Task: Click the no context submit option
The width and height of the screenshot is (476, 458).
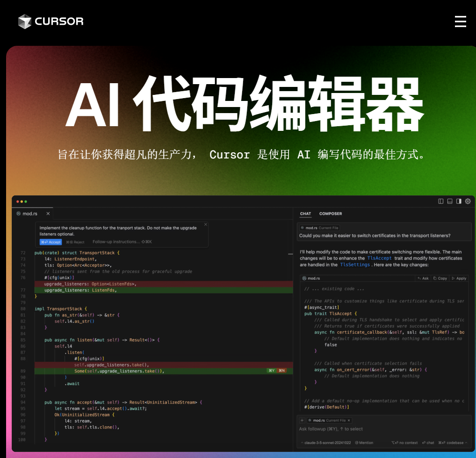Action: tap(404, 443)
